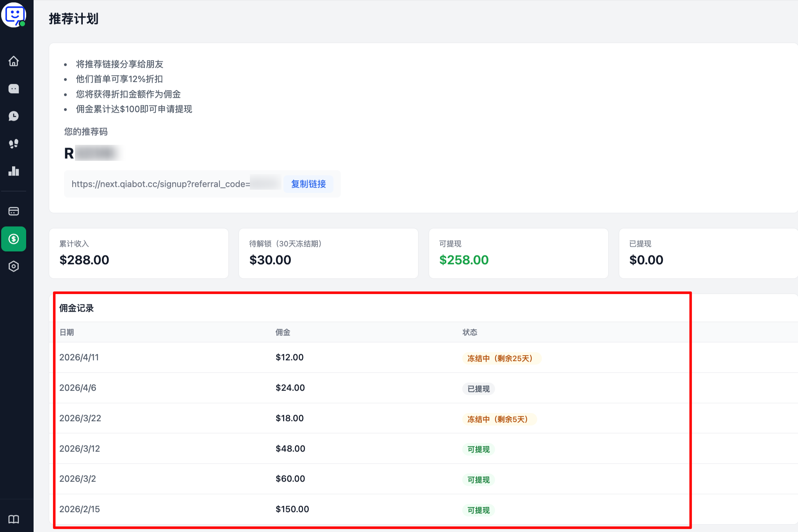This screenshot has width=798, height=532.
Task: Click the 冻结中（剩余25天）status badge
Action: point(502,358)
